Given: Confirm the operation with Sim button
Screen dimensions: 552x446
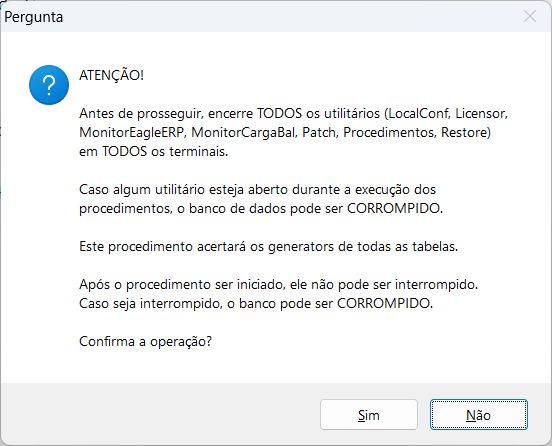Looking at the screenshot, I should pyautogui.click(x=369, y=415).
